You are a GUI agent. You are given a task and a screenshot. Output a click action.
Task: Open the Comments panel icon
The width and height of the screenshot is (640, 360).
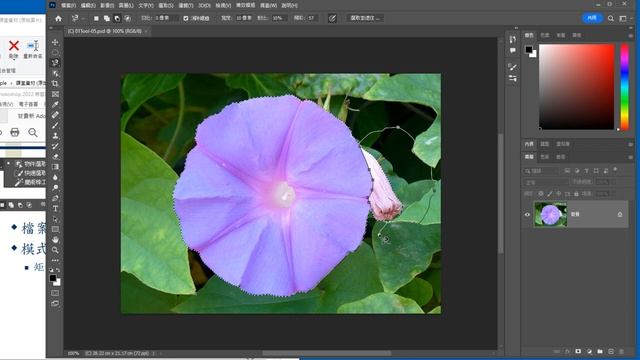pyautogui.click(x=513, y=51)
